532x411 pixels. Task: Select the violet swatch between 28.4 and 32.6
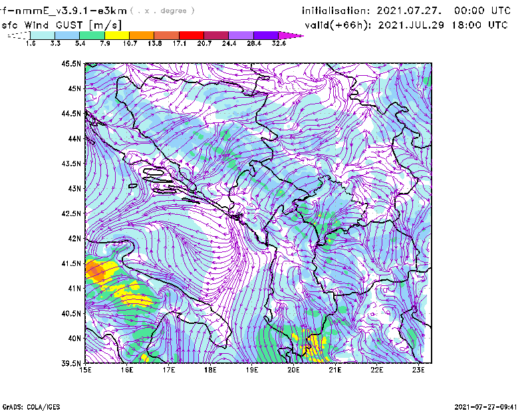click(x=265, y=35)
